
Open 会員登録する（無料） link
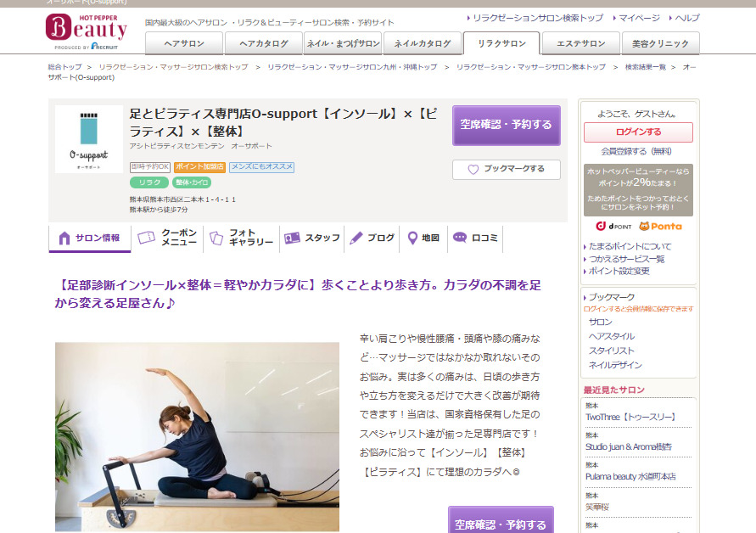pos(636,151)
